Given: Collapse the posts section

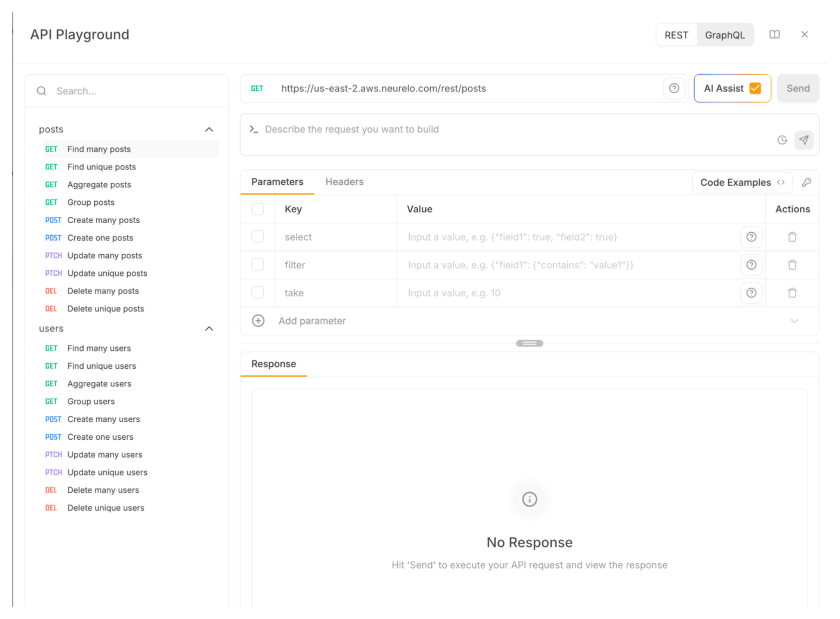Looking at the screenshot, I should [209, 130].
